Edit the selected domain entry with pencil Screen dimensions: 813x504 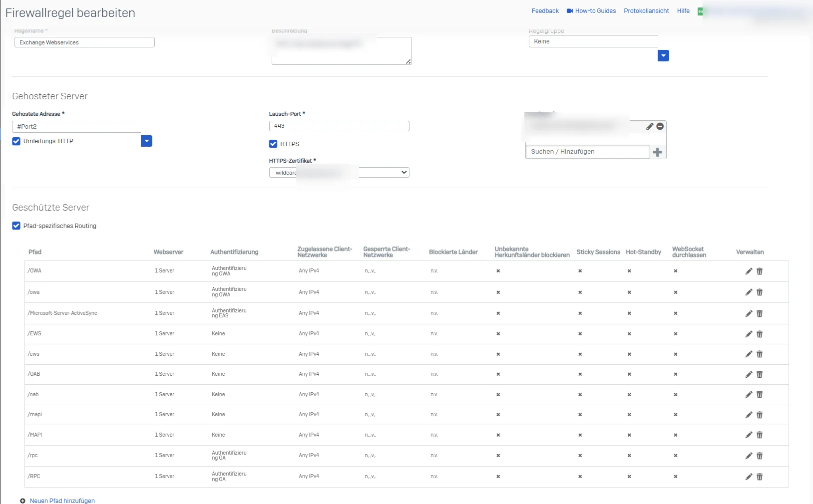pyautogui.click(x=650, y=126)
